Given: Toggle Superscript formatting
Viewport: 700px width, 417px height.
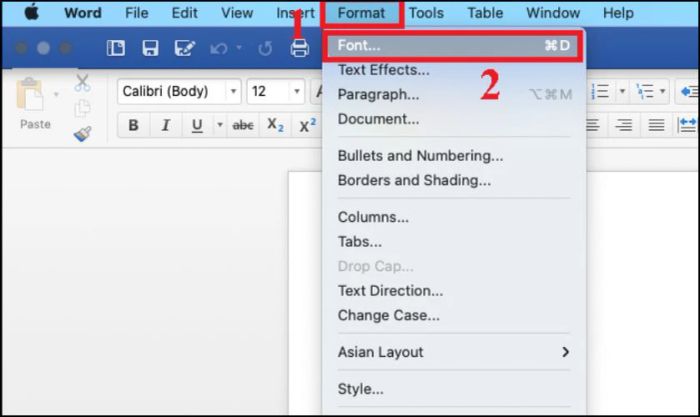Looking at the screenshot, I should tap(308, 125).
